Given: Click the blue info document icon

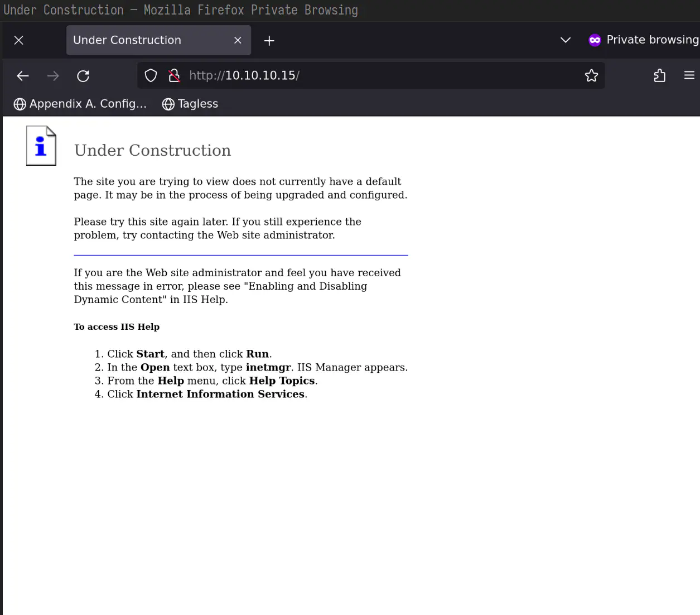Looking at the screenshot, I should coord(41,146).
